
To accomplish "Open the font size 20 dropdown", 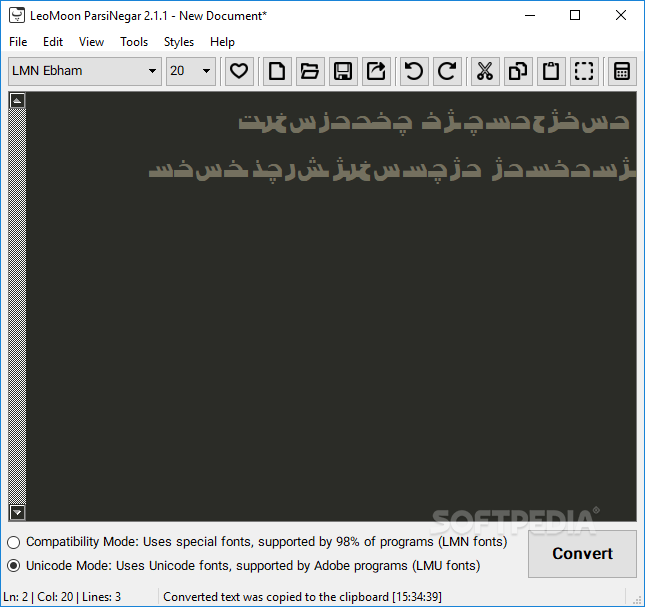I will click(x=191, y=71).
